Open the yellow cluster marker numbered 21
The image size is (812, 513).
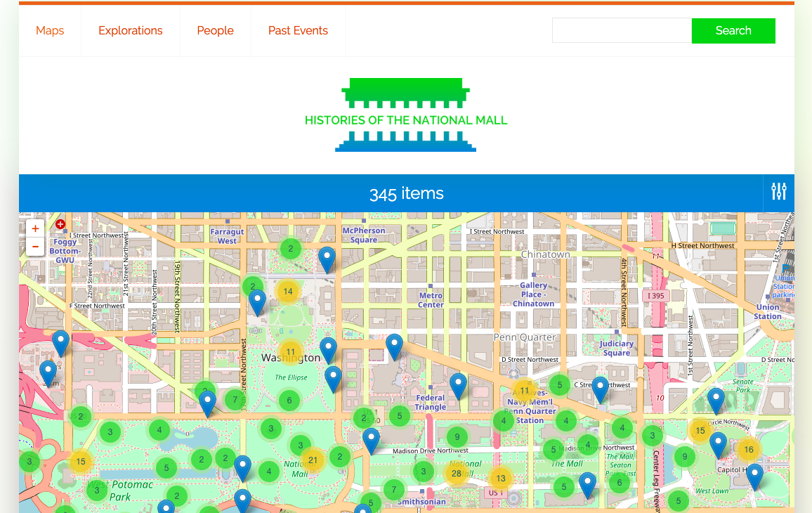313,460
